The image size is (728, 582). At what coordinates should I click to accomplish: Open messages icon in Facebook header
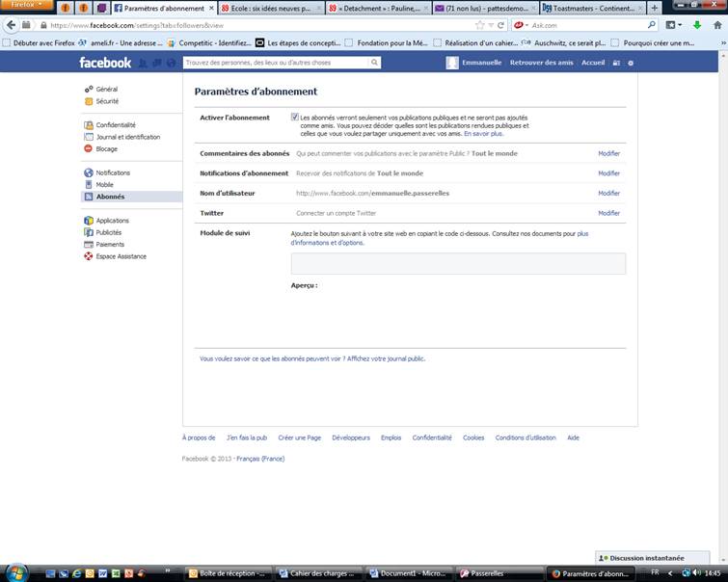pos(157,64)
